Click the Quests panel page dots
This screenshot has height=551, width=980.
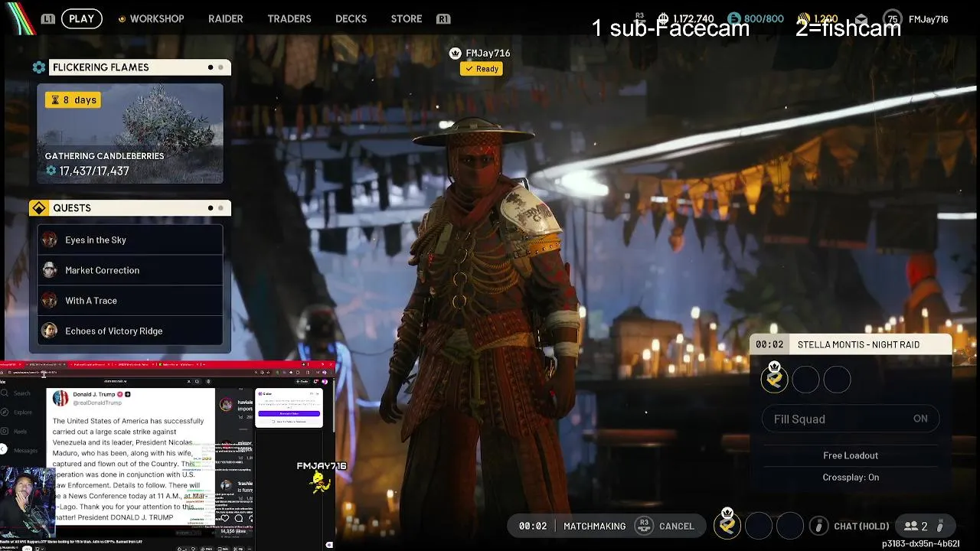[215, 208]
